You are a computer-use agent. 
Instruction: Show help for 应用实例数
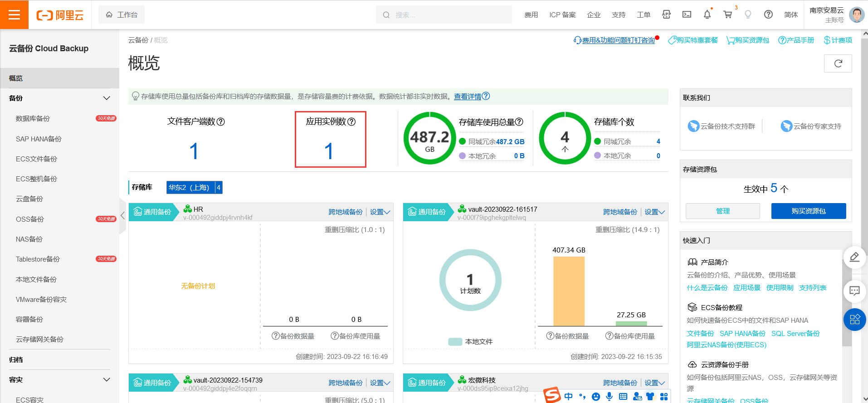[351, 121]
